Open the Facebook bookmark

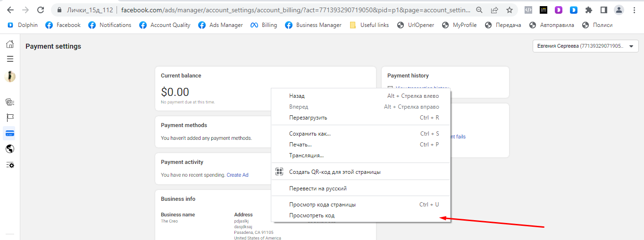click(x=63, y=25)
